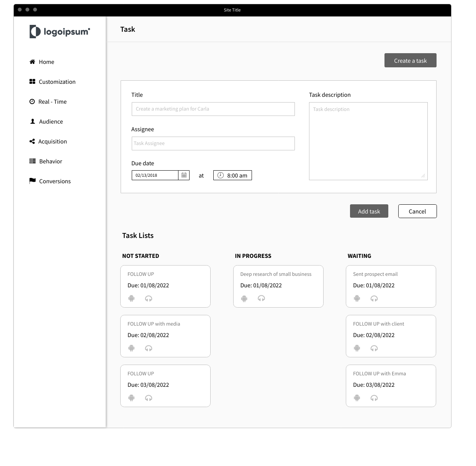Click into the Task description textarea
The height and width of the screenshot is (466, 476).
pyautogui.click(x=368, y=141)
